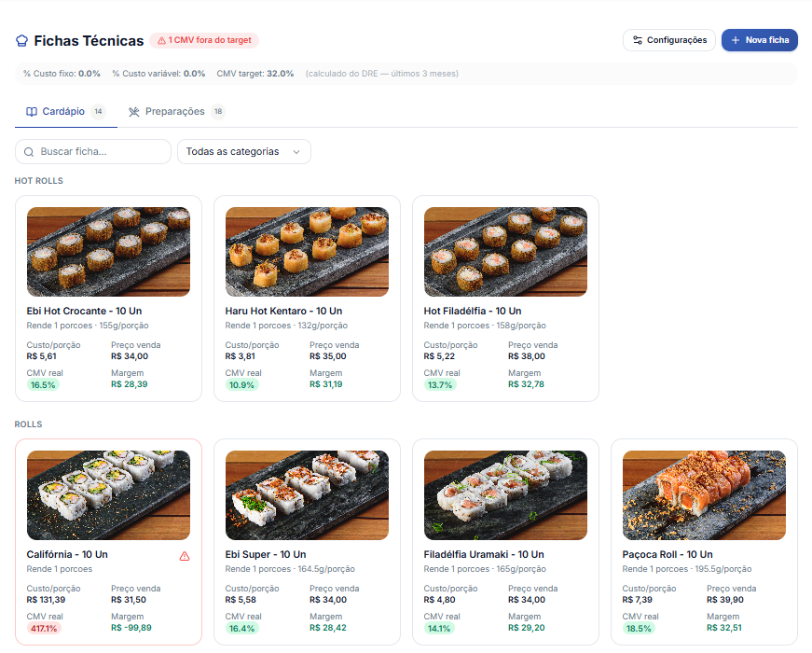This screenshot has width=812, height=653.
Task: Select the Ebi Hot Crocante - 10 Un title
Action: coord(85,311)
